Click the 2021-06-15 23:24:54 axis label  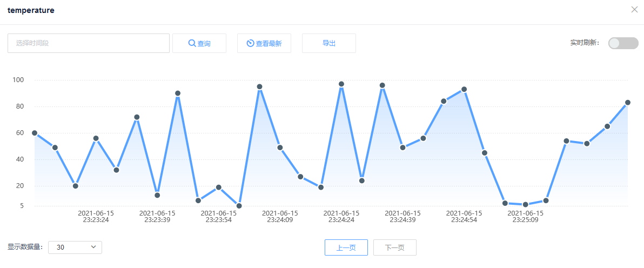click(464, 217)
